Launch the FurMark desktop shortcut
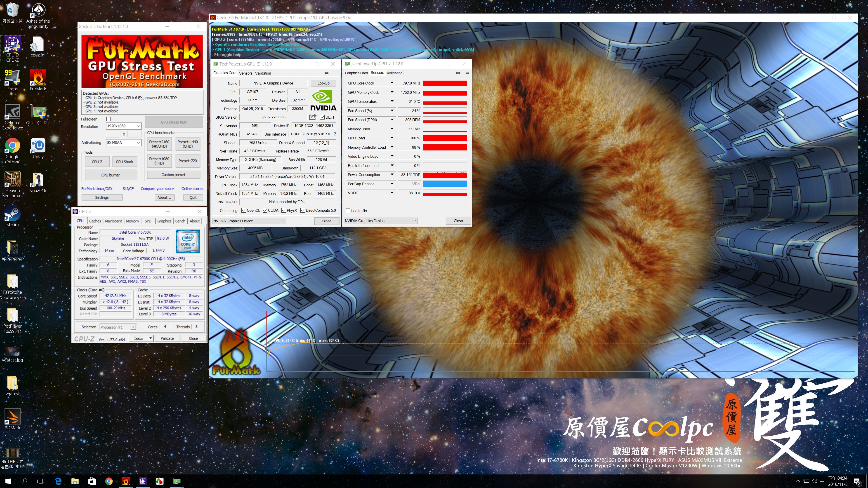Screen dimensions: 868x488 38,80
